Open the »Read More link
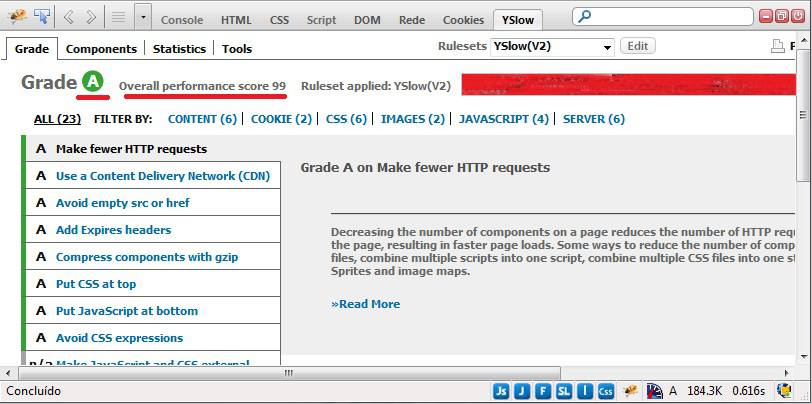 click(366, 304)
